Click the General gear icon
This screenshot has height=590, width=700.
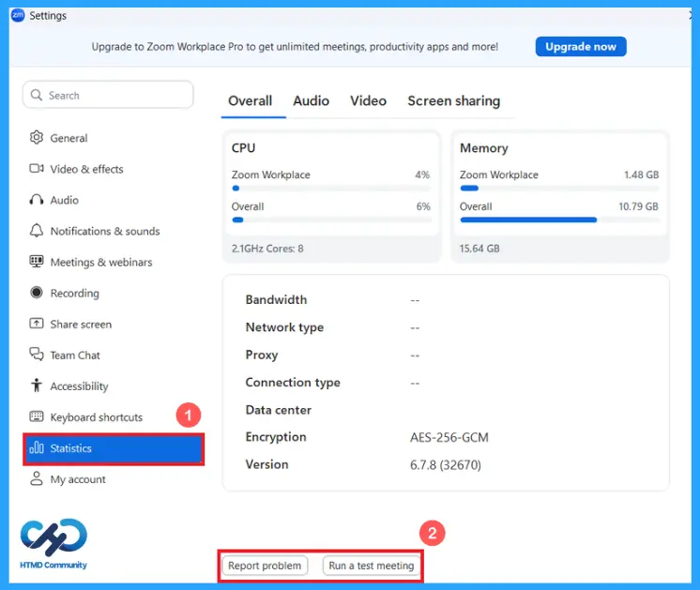37,138
